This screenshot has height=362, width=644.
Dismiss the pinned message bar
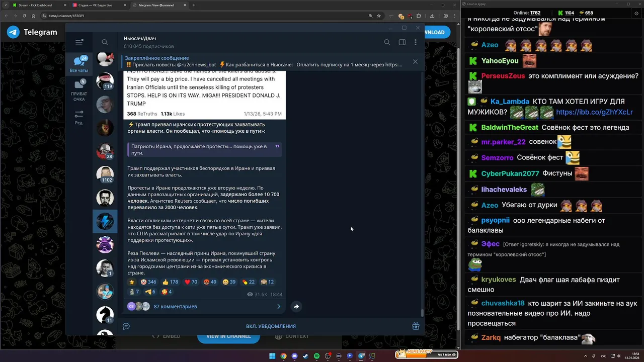[415, 61]
